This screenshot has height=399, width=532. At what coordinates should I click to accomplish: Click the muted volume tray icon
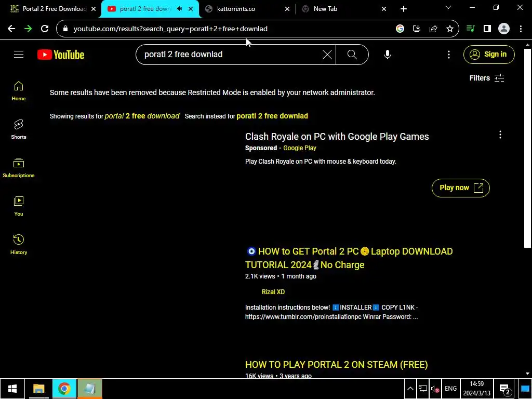coord(435,389)
